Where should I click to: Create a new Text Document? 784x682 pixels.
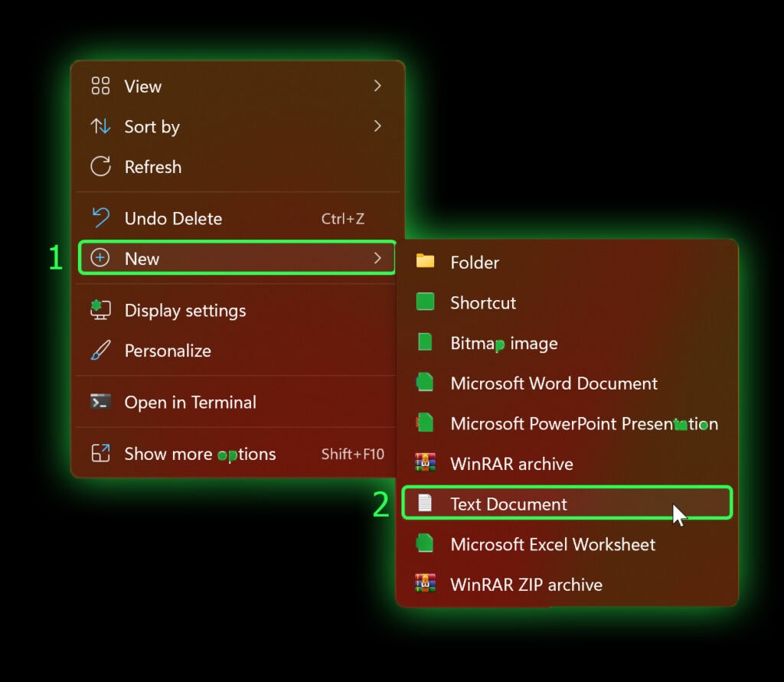(x=567, y=503)
